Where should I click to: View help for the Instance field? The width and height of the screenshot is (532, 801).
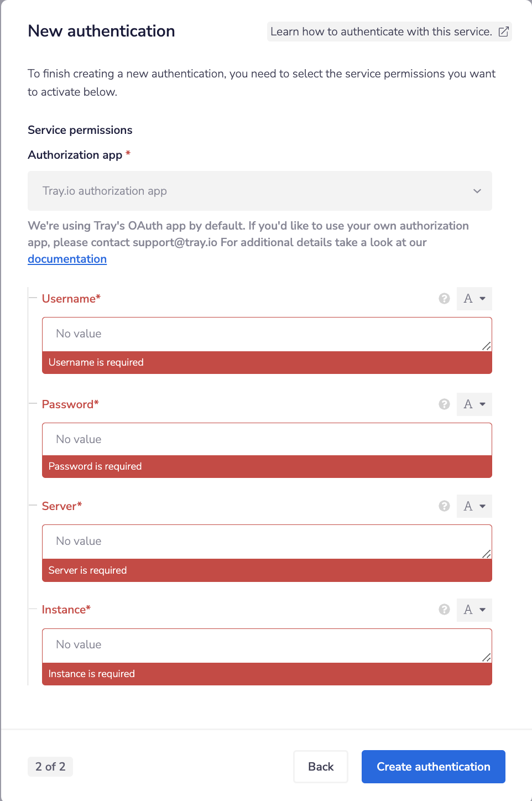[444, 610]
